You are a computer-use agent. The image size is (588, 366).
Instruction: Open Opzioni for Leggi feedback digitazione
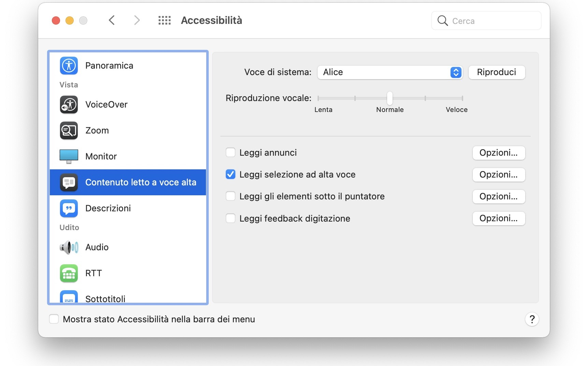[498, 219]
